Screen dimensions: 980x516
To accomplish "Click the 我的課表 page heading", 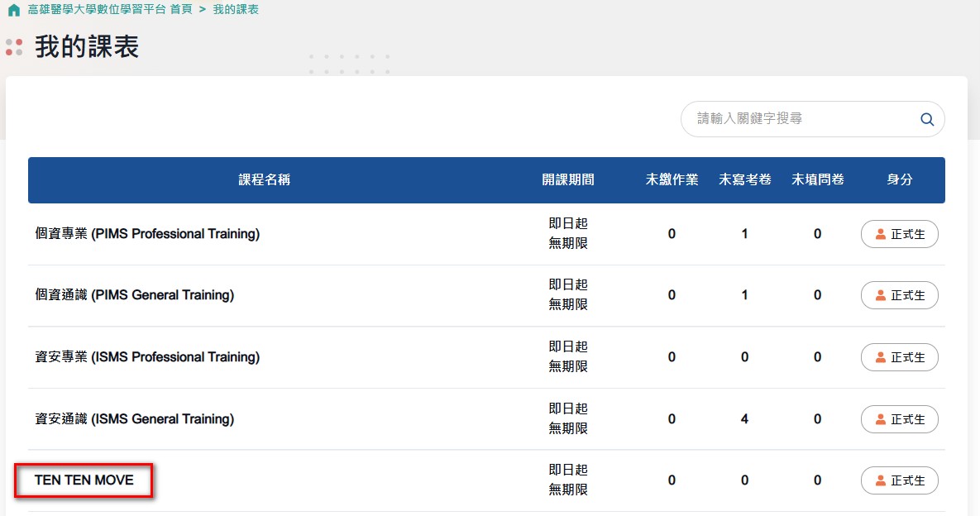I will pyautogui.click(x=87, y=47).
